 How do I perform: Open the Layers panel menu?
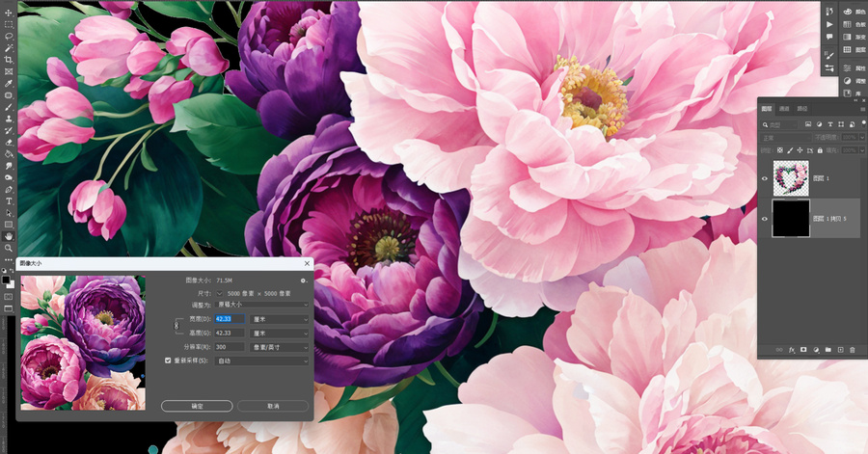pos(862,109)
